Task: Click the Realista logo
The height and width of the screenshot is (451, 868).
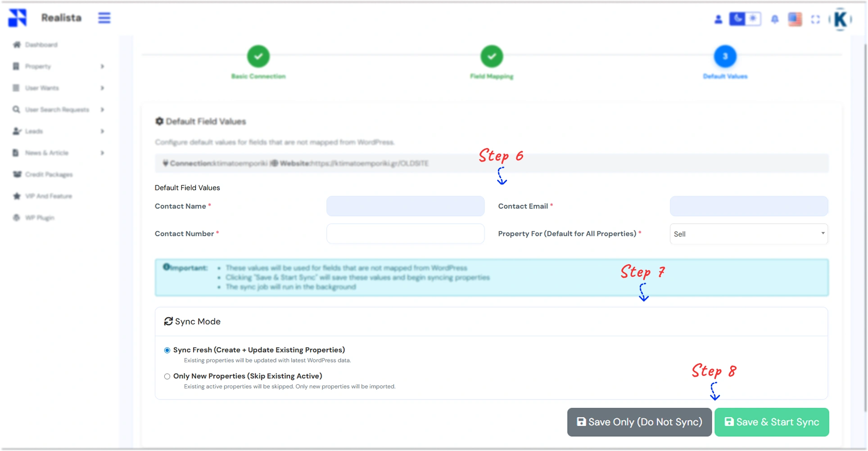Action: 45,18
